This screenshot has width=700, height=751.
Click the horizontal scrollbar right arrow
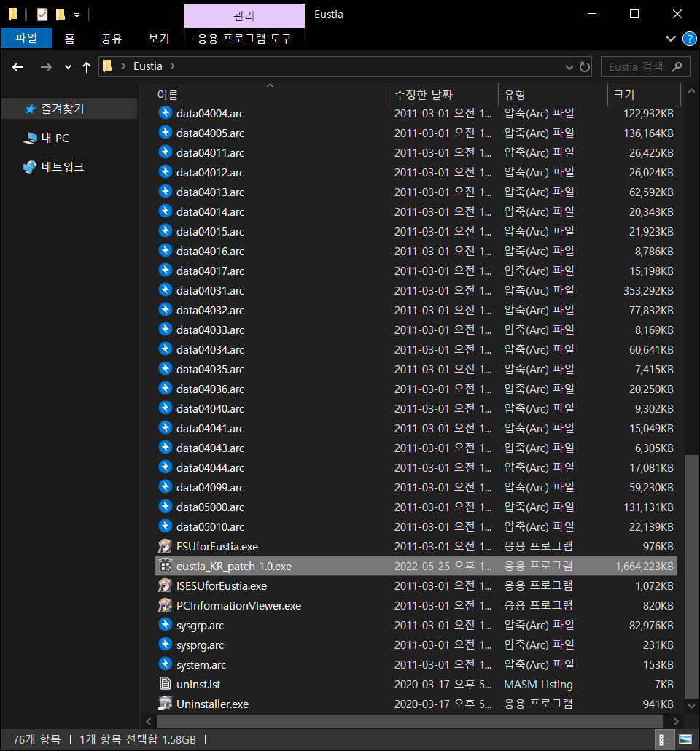tap(675, 721)
